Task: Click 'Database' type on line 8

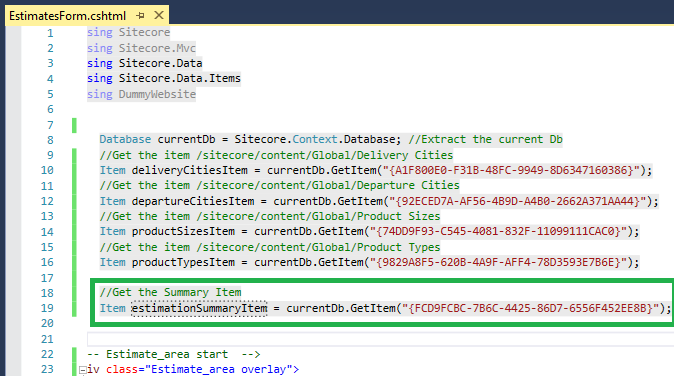Action: point(125,140)
